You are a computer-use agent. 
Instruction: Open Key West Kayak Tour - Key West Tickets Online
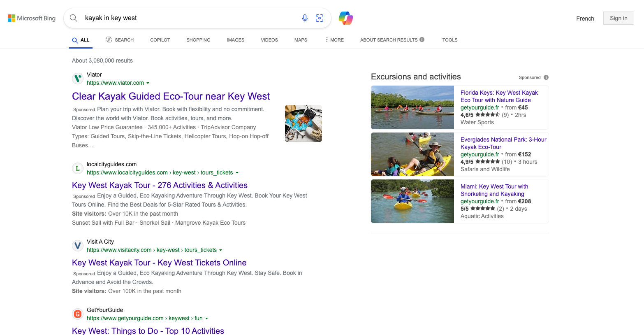pos(159,263)
